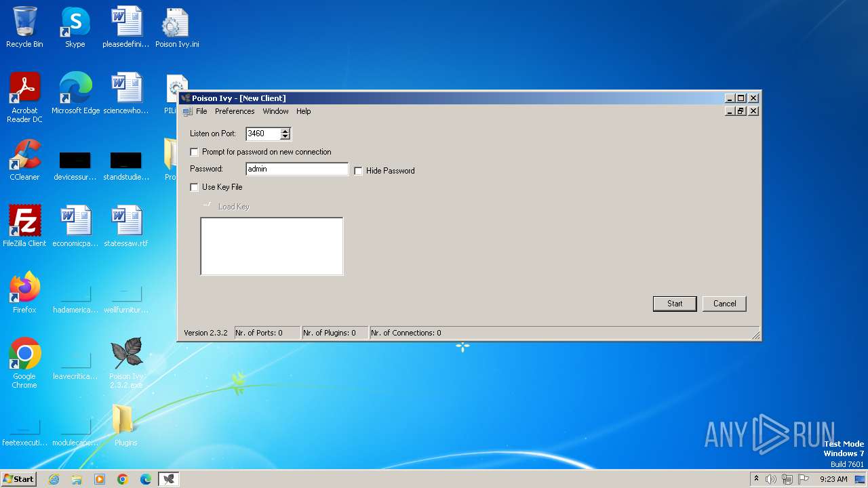Click Show Desktop button at taskbar end
Screen dimensions: 868x488
(x=860, y=479)
